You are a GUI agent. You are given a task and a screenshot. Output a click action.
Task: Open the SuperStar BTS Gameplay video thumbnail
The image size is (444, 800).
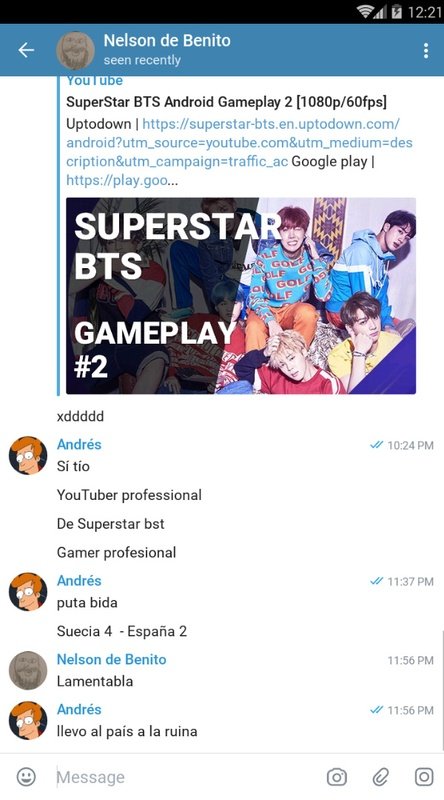[x=241, y=296]
